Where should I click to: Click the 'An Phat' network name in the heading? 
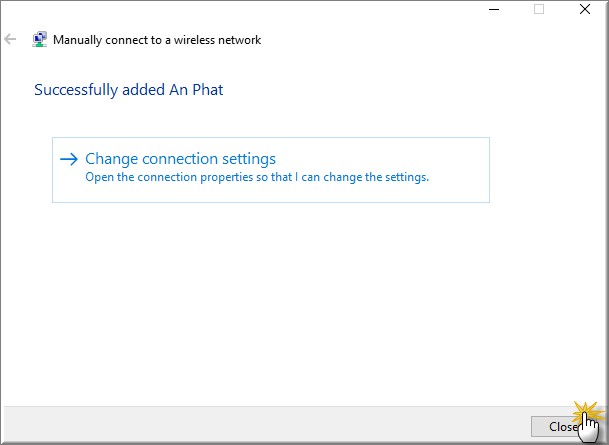pyautogui.click(x=196, y=90)
